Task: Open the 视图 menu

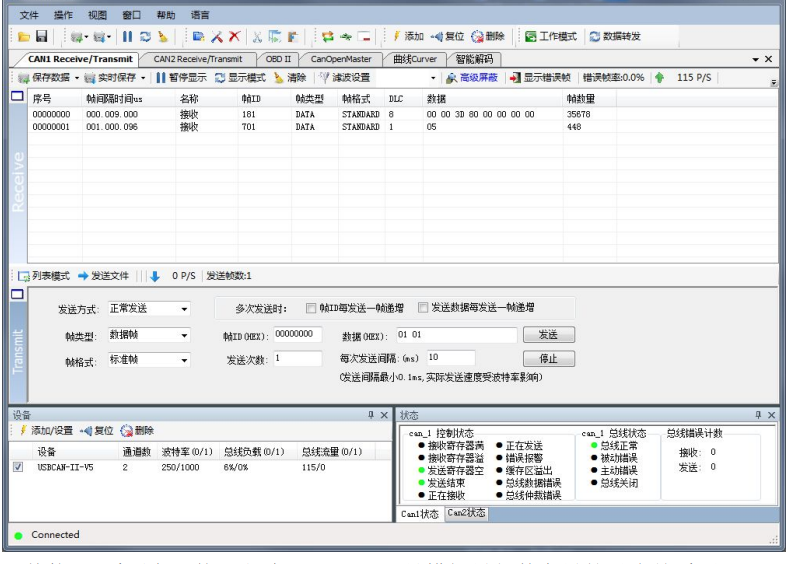Action: 97,15
